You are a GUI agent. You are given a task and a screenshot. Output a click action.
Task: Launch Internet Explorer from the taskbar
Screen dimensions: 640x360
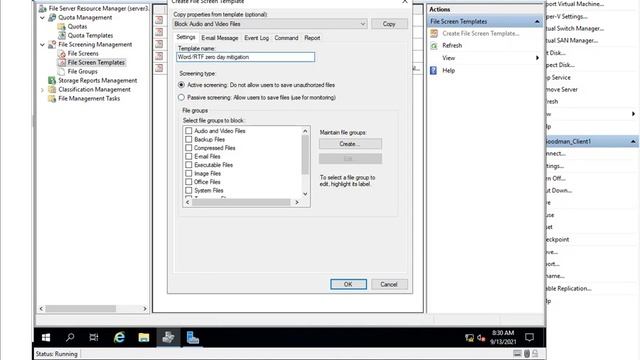click(119, 338)
